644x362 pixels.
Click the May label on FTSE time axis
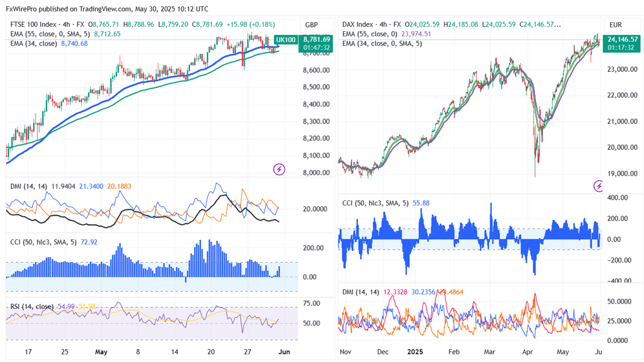(101, 352)
